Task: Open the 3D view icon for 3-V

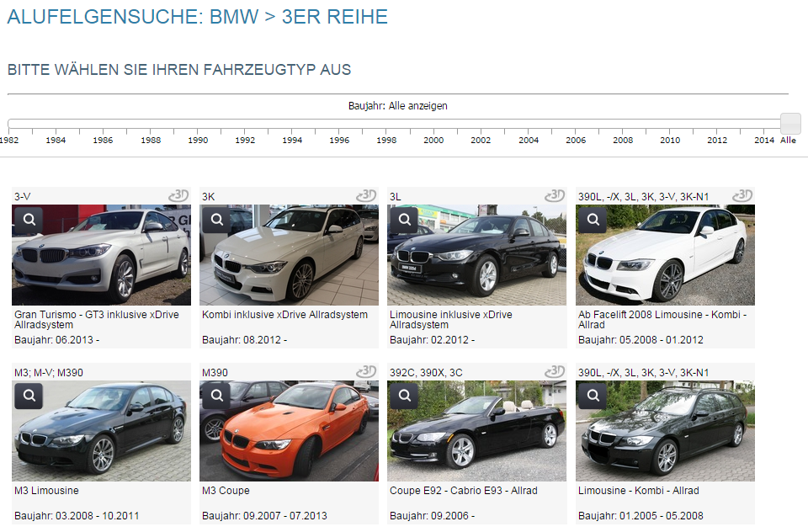Action: click(x=178, y=196)
